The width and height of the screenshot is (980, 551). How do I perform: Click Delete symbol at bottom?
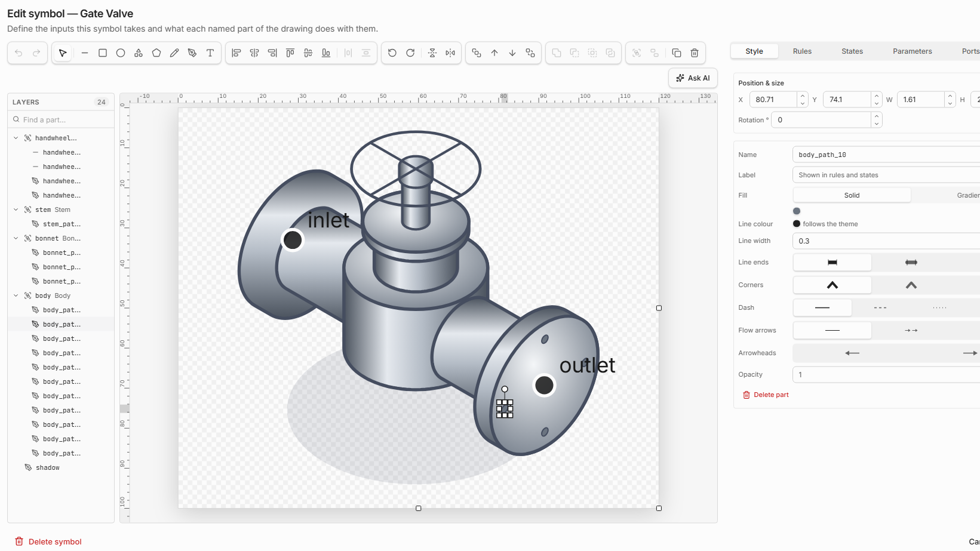pyautogui.click(x=48, y=541)
